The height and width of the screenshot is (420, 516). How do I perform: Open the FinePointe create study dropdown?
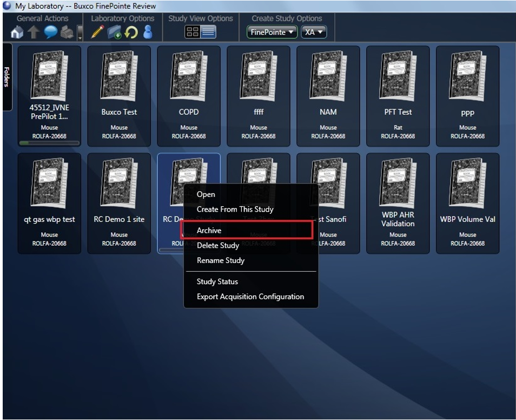(272, 32)
